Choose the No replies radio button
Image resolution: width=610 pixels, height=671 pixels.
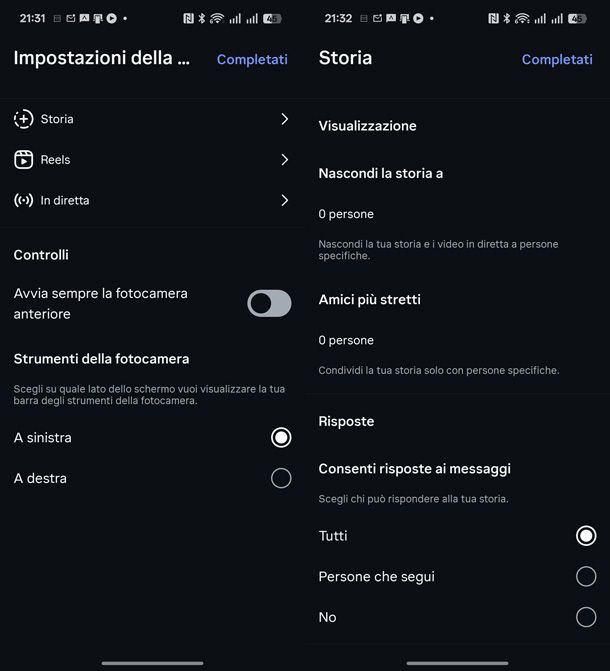coord(586,617)
